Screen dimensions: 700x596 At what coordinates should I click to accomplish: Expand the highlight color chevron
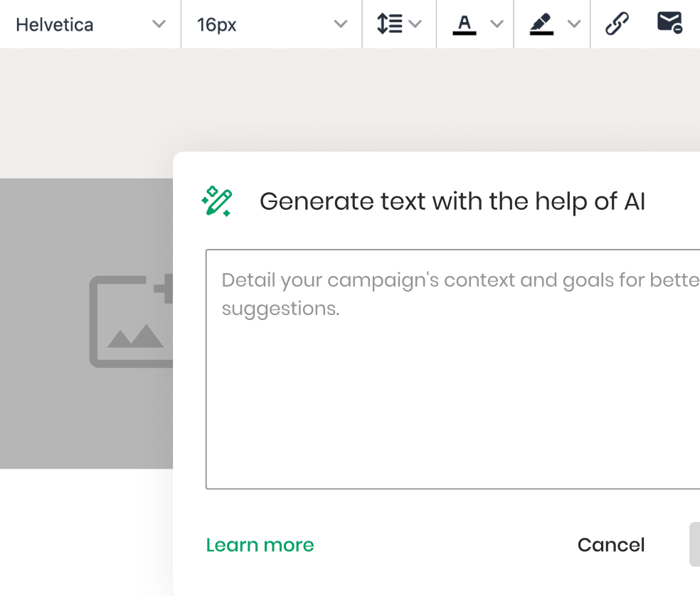pos(574,23)
